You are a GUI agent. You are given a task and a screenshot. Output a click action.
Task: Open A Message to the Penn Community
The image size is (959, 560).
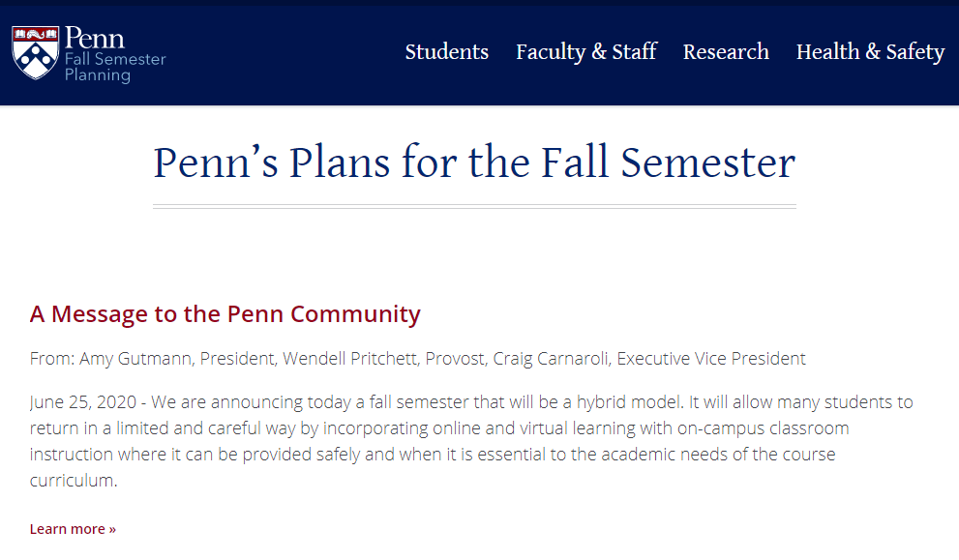225,314
